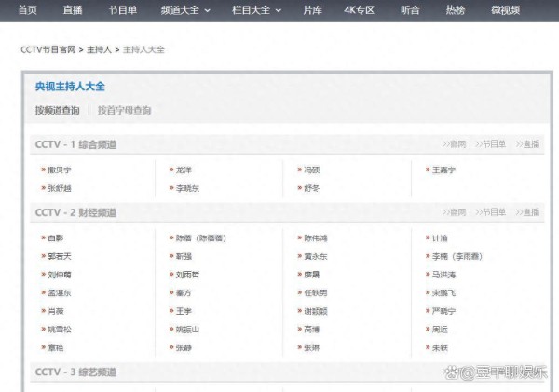Viewport: 559px width, 392px height.
Task: Open the 节目单 link for CCTV-1 综合频道
Action: coord(491,144)
